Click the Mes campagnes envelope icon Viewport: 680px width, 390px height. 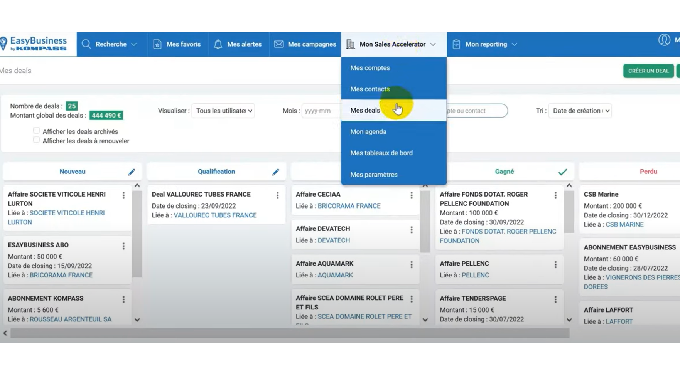point(279,44)
